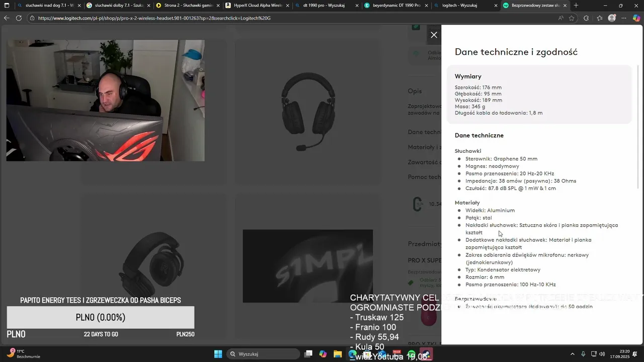
Task: Reload the page with the refresh icon
Action: click(x=19, y=18)
